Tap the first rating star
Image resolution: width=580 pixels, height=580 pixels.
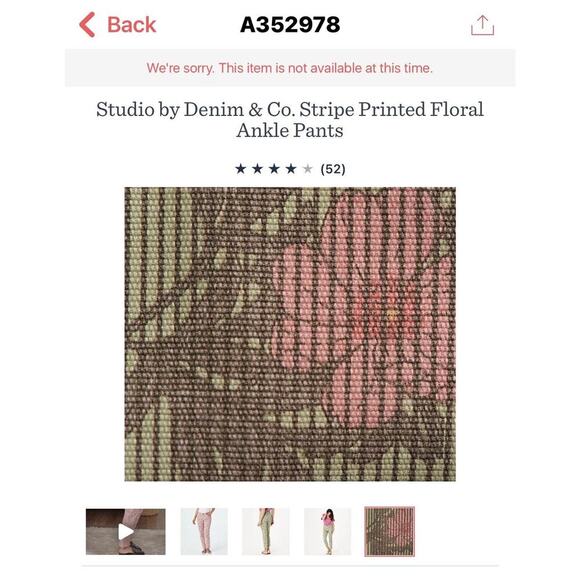pos(240,169)
